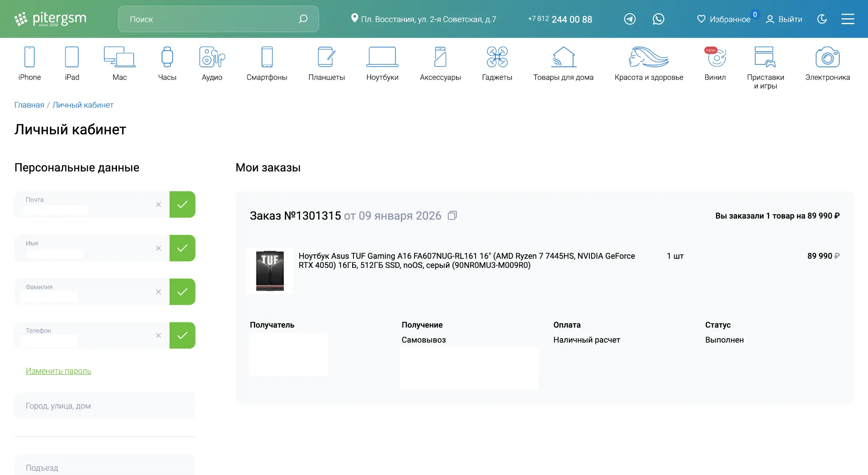Click the Изменить пароль link
Image resolution: width=868 pixels, height=475 pixels.
pyautogui.click(x=58, y=371)
